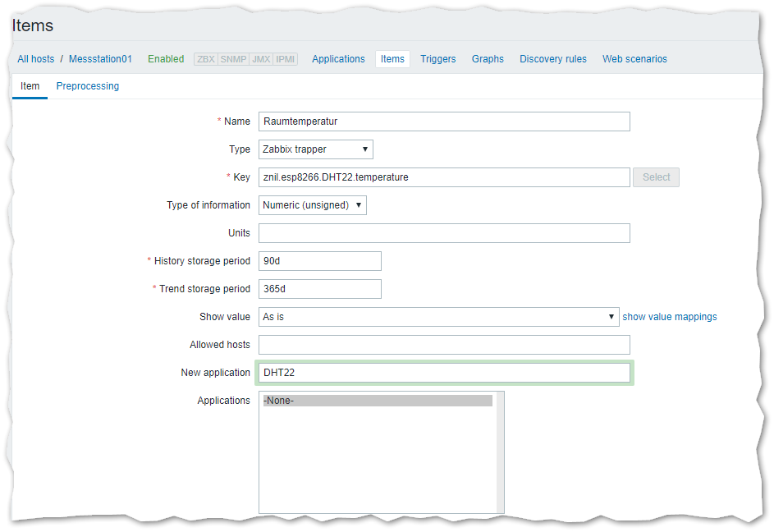The image size is (774, 532).
Task: Switch to the Preprocessing tab
Action: click(x=87, y=86)
